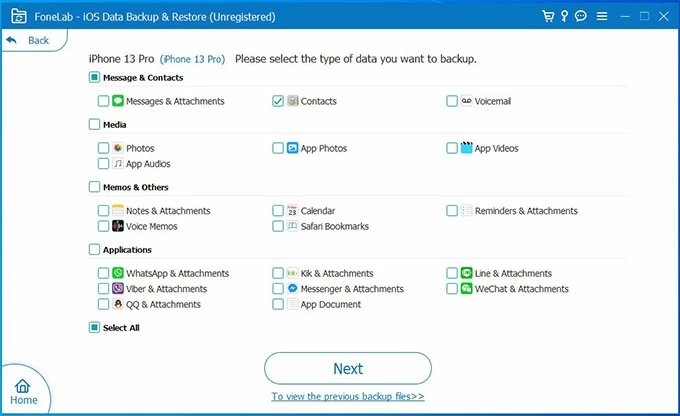Screen dimensions: 680x416
Task: Enable the Messages & Attachments checkbox
Action: [x=104, y=101]
